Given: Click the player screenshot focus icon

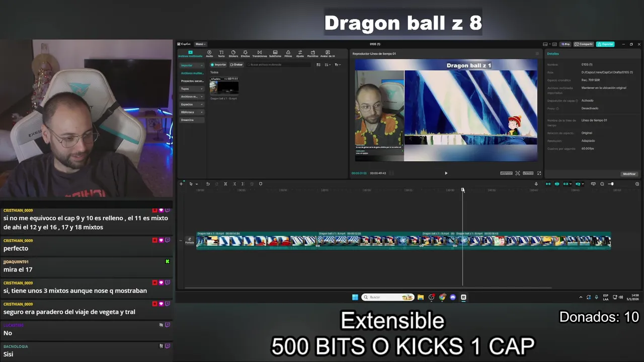Looking at the screenshot, I should coord(518,173).
